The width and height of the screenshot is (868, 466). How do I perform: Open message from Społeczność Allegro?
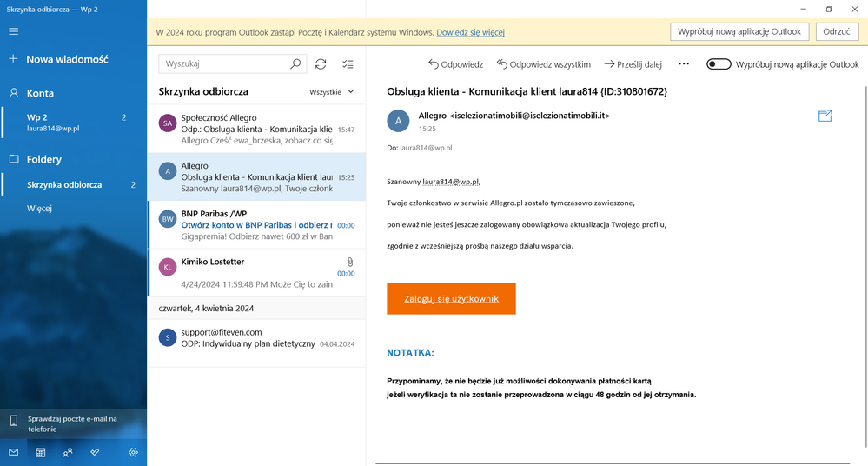(x=256, y=129)
